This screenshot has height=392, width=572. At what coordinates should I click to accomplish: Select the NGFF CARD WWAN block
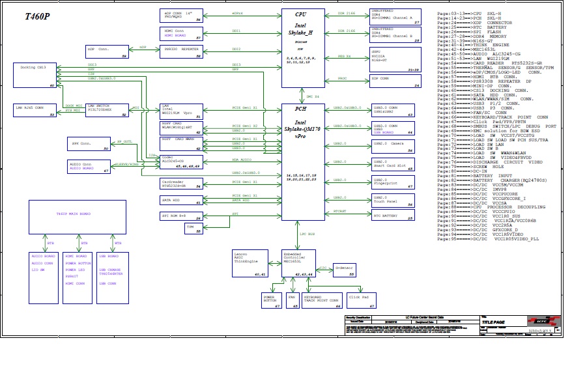[181, 144]
